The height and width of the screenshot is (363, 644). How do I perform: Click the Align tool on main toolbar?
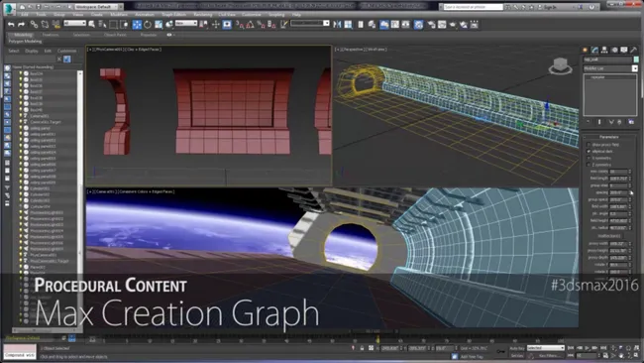(348, 25)
